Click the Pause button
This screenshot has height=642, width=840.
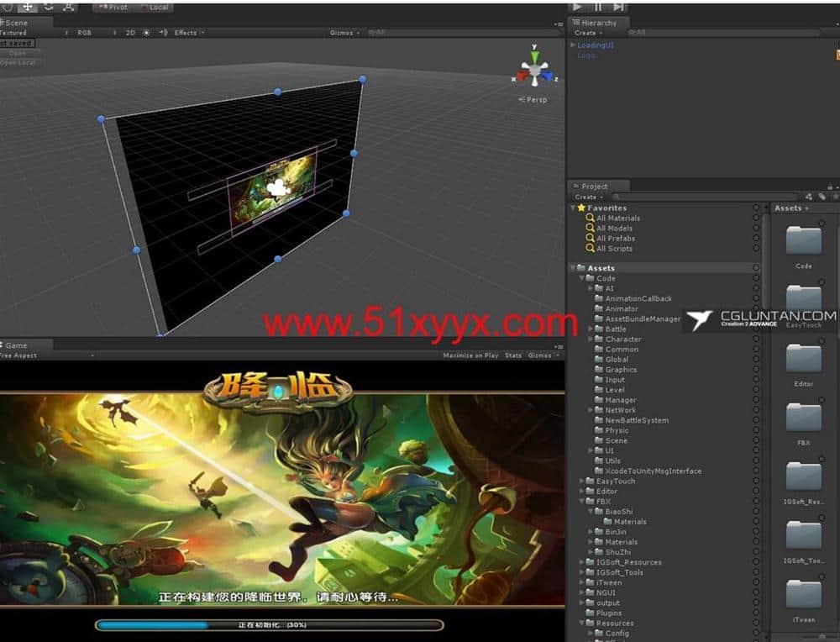(x=598, y=7)
